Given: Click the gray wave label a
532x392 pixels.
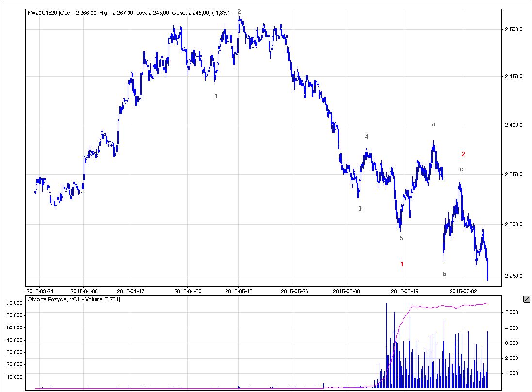Looking at the screenshot, I should [x=433, y=124].
